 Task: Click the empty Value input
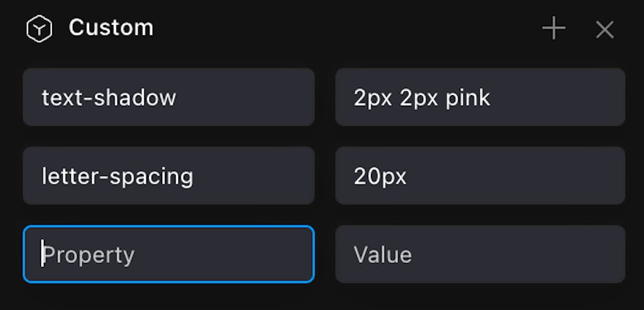click(x=480, y=254)
